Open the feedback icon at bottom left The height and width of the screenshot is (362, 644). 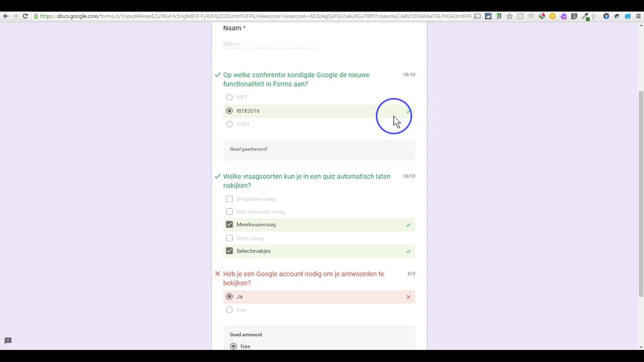coord(8,341)
